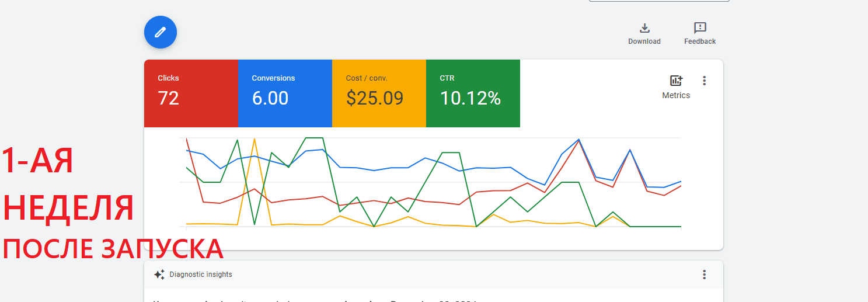The image size is (868, 302).
Task: Click the Metrics text label
Action: click(x=676, y=95)
